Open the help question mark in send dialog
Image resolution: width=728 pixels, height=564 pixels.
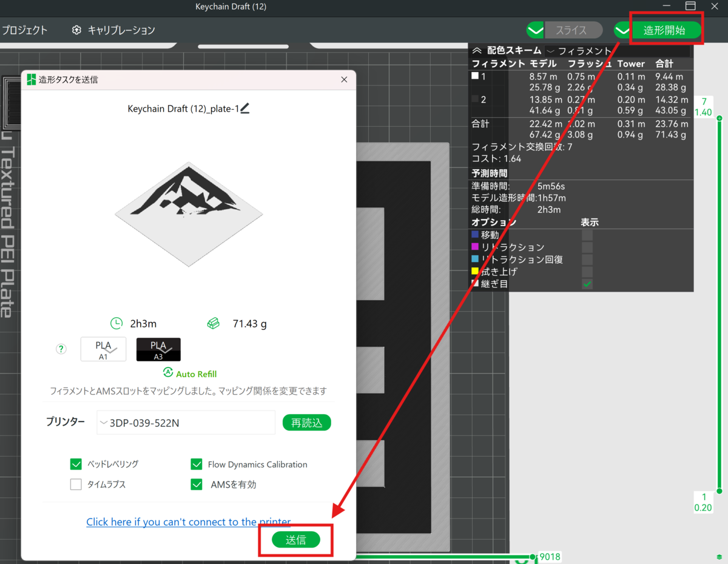(61, 349)
